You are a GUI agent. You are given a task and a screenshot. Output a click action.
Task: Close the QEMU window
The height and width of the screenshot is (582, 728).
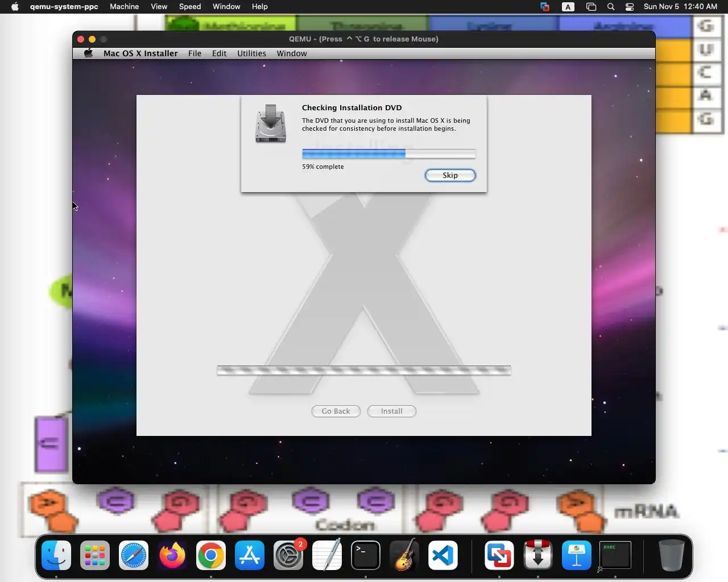coord(81,39)
